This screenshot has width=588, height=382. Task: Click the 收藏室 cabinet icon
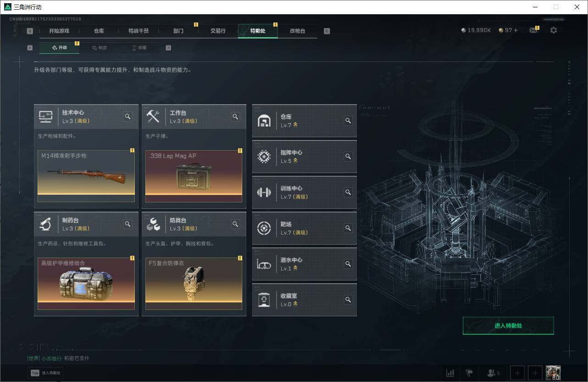pyautogui.click(x=264, y=300)
